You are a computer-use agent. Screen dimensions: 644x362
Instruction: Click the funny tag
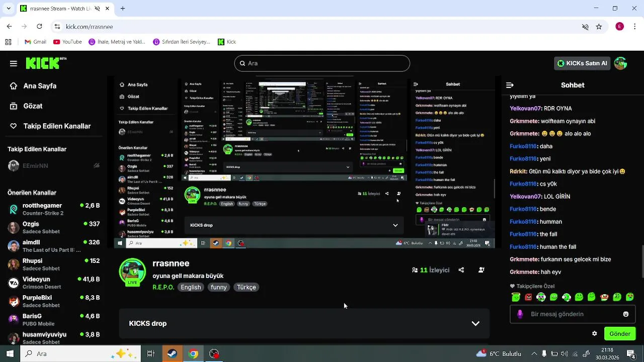coord(219,287)
